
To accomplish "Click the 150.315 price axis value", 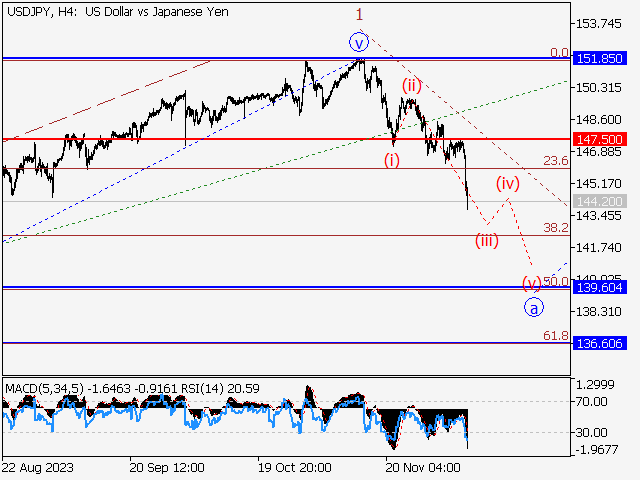I will click(x=598, y=87).
